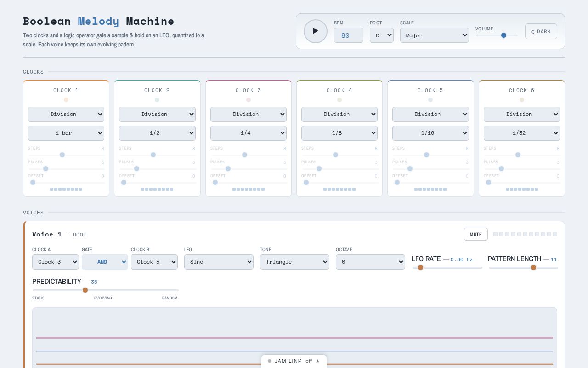This screenshot has width=588, height=368.
Task: Open Voice 1 Tone dropdown (Triangle)
Action: (x=294, y=262)
